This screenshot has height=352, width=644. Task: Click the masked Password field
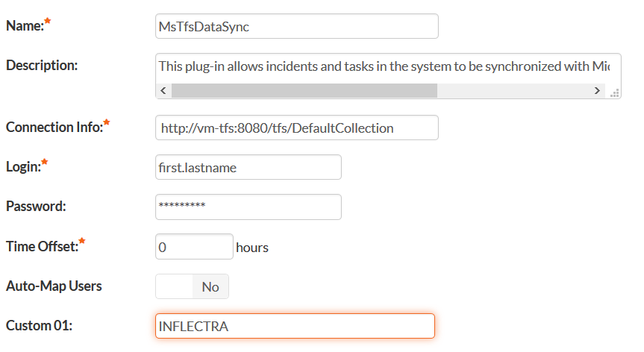click(x=248, y=207)
